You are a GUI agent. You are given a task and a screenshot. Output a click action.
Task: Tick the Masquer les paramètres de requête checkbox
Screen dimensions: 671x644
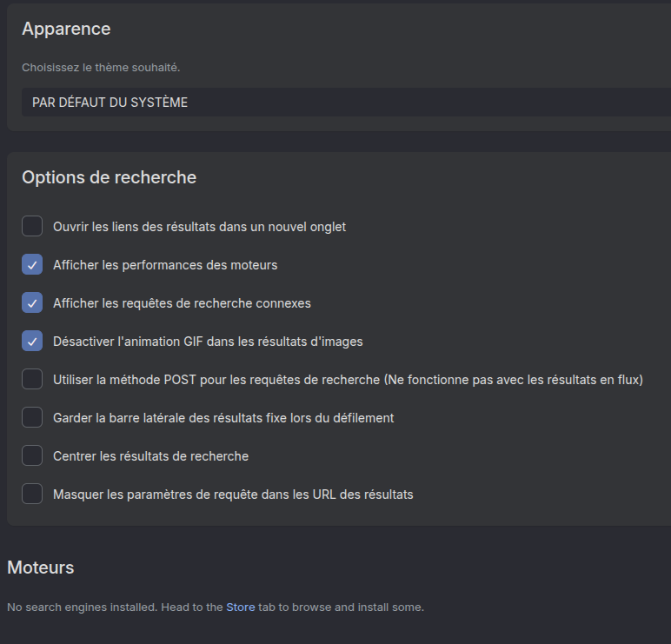pos(32,494)
